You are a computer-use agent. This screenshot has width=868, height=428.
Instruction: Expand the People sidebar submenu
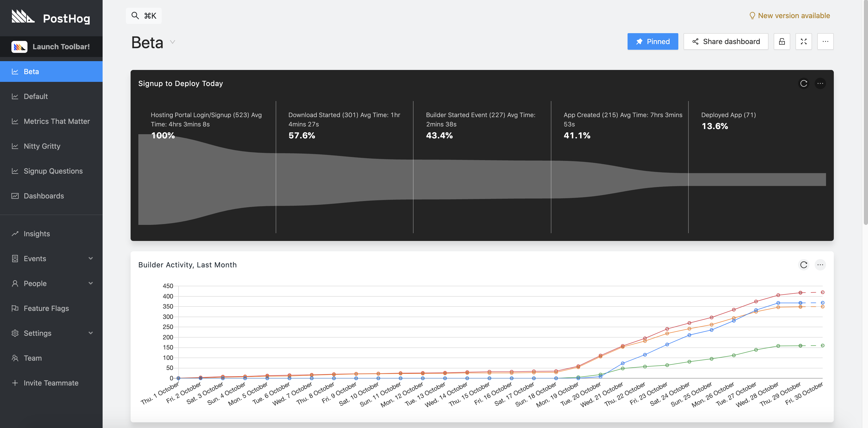click(90, 283)
